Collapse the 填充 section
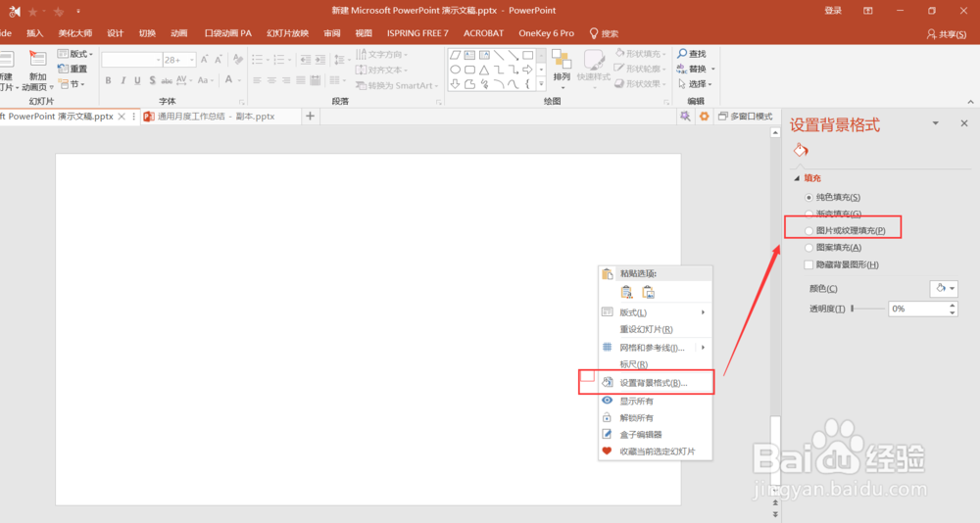 point(797,178)
